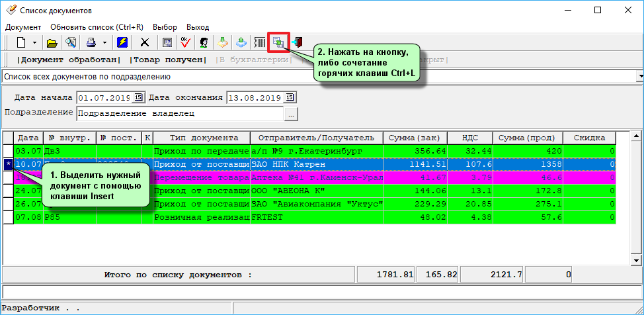Select the ЗАО НПК Катрен cell

click(317, 165)
